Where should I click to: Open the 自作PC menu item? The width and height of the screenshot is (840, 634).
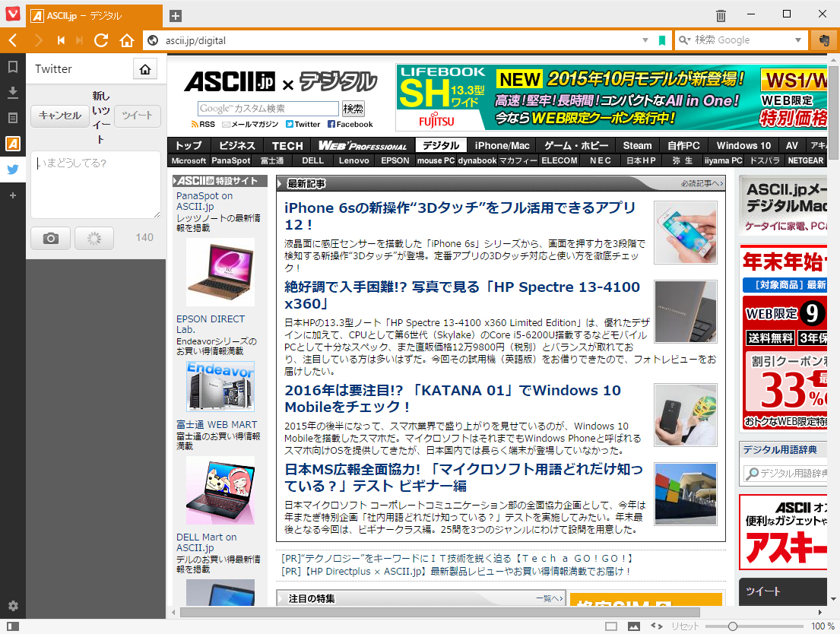(x=683, y=145)
